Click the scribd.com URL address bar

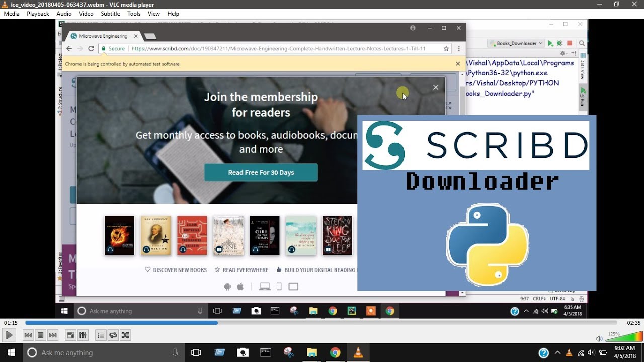tap(278, 49)
